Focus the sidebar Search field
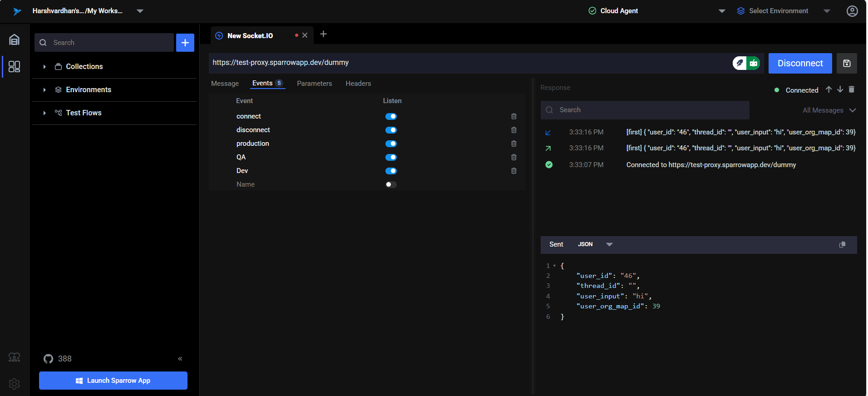 pyautogui.click(x=104, y=43)
